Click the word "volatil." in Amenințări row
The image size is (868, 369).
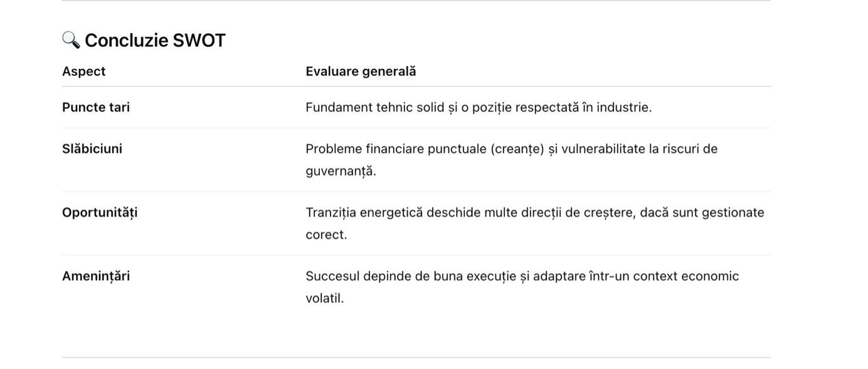(325, 298)
